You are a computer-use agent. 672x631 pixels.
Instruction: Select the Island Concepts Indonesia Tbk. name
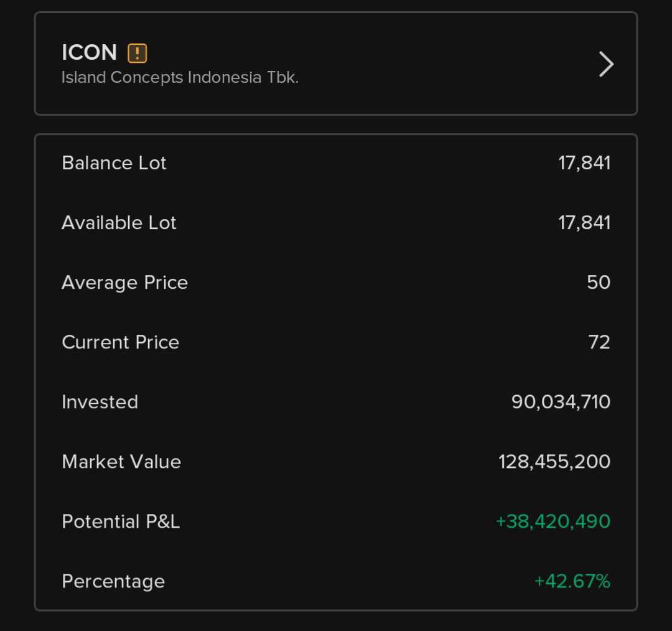click(x=180, y=78)
